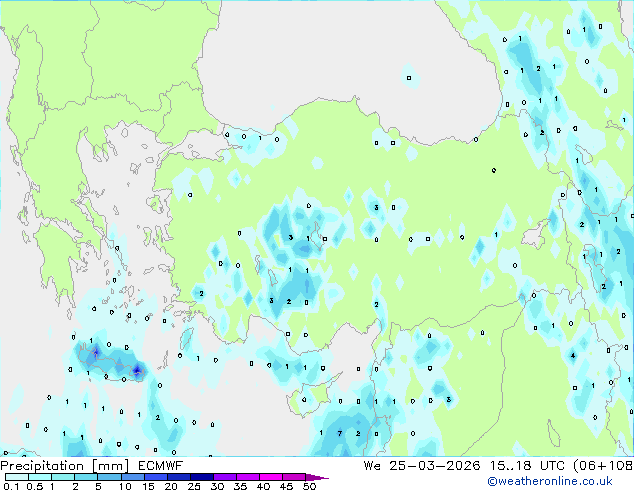Select the 0.5–1 mm legend swatch

coord(40,477)
